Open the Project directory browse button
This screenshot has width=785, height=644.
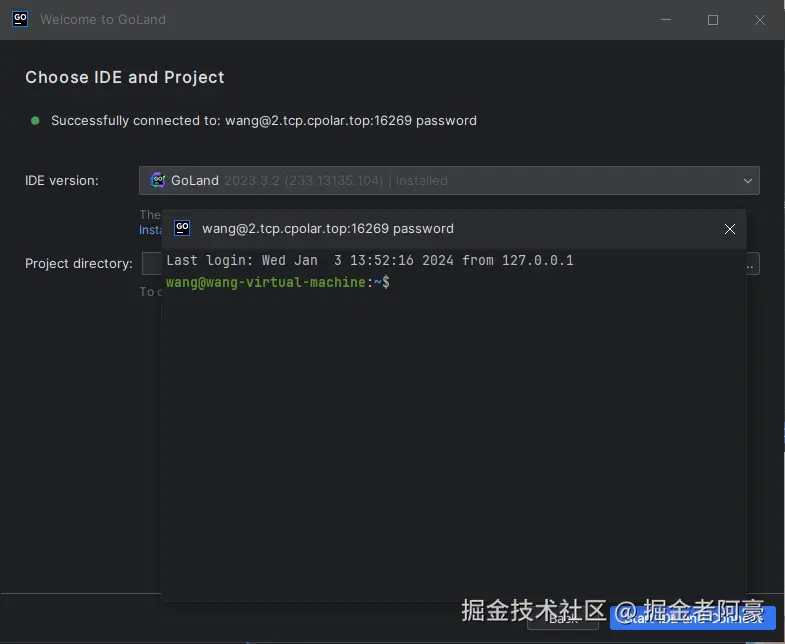[752, 263]
